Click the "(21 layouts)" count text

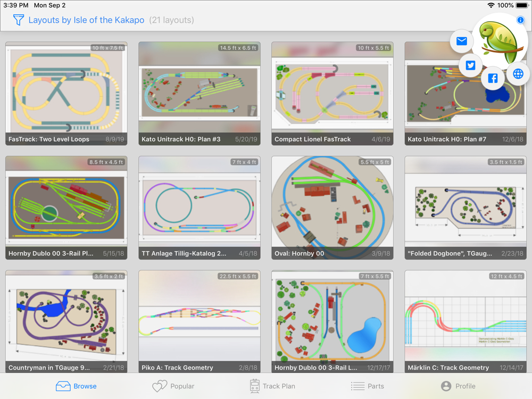172,20
